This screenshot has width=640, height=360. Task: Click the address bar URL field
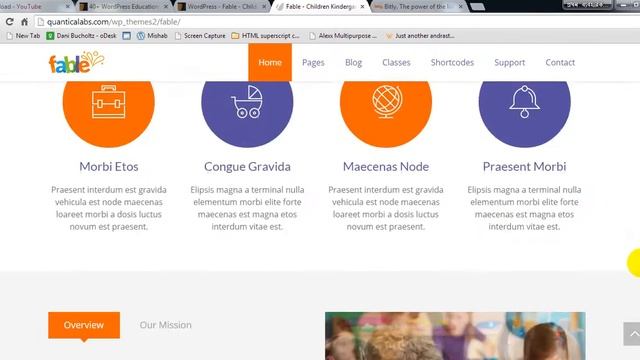[x=335, y=22]
